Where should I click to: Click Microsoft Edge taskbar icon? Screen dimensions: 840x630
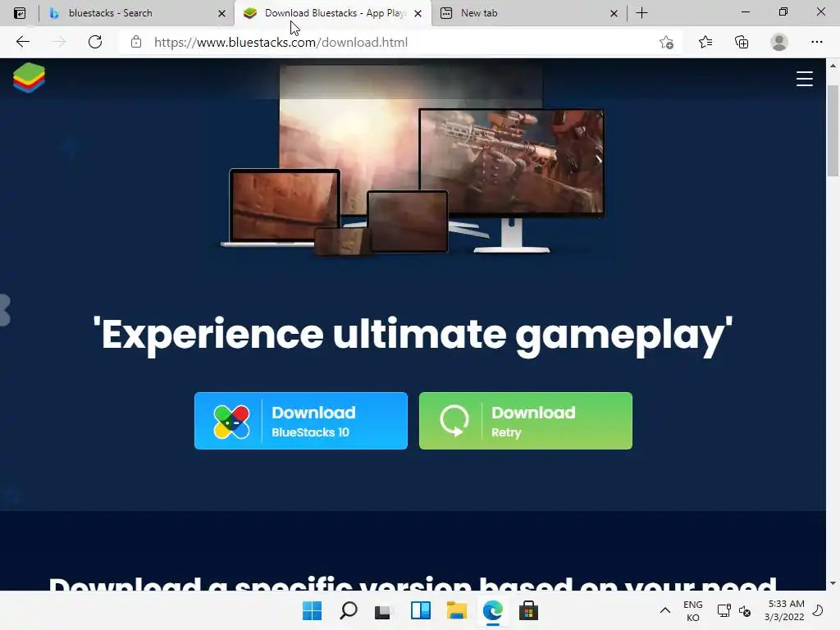pos(492,610)
